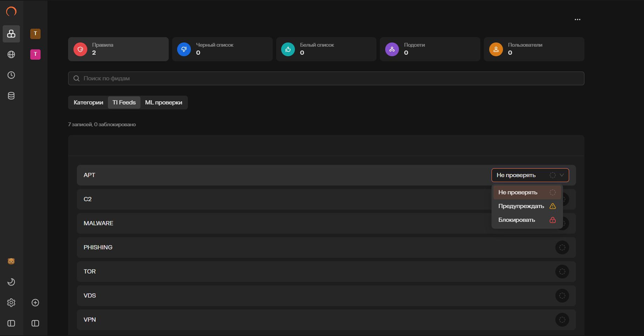Toggle dark theme with the moon icon
Screen dimensions: 644x336
(11, 282)
